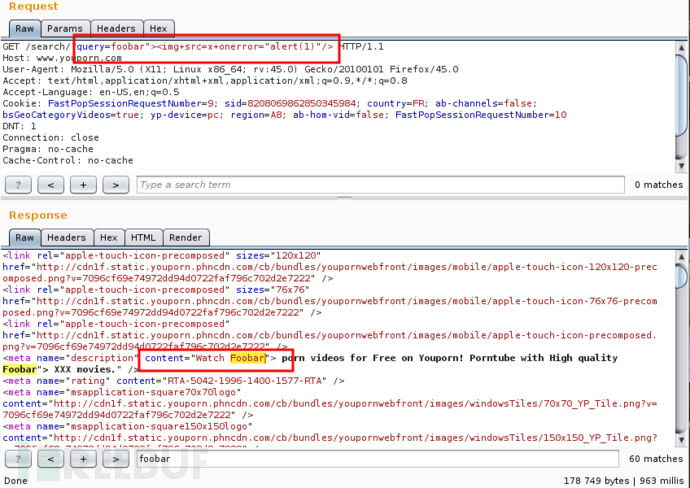Click the '60 matches' response search counter
This screenshot has height=488, width=690.
656,459
